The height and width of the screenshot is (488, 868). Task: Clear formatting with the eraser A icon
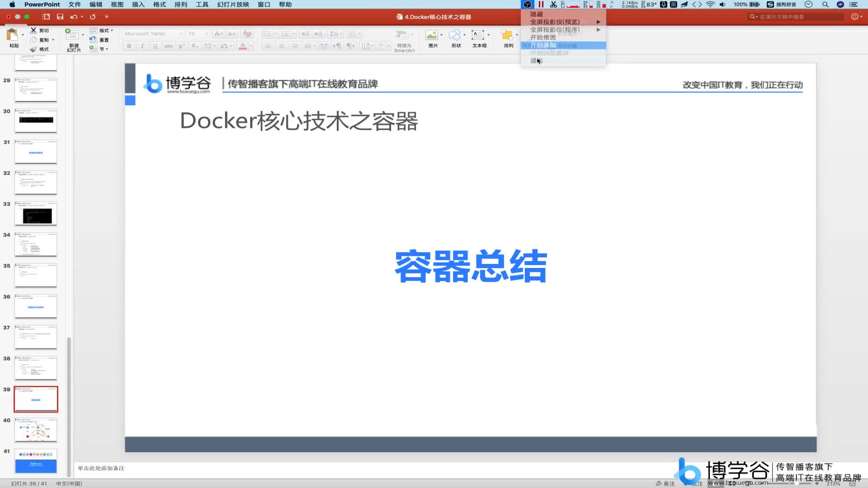247,34
